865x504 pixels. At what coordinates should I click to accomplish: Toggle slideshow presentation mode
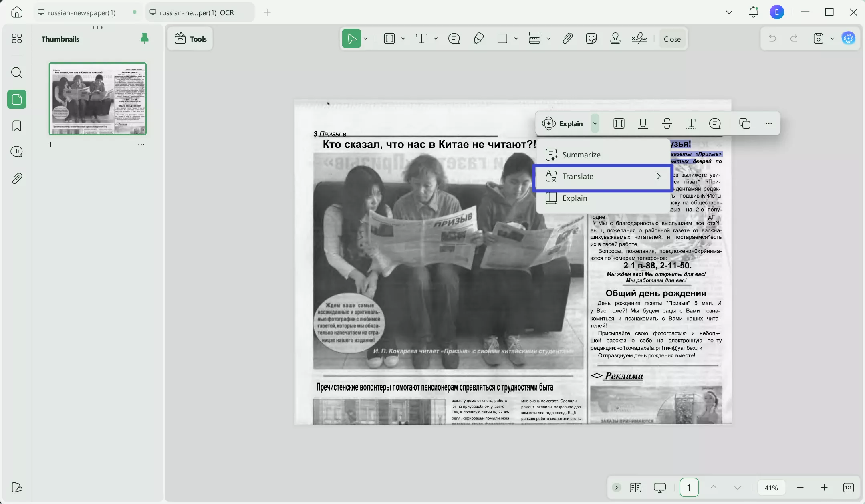659,488
